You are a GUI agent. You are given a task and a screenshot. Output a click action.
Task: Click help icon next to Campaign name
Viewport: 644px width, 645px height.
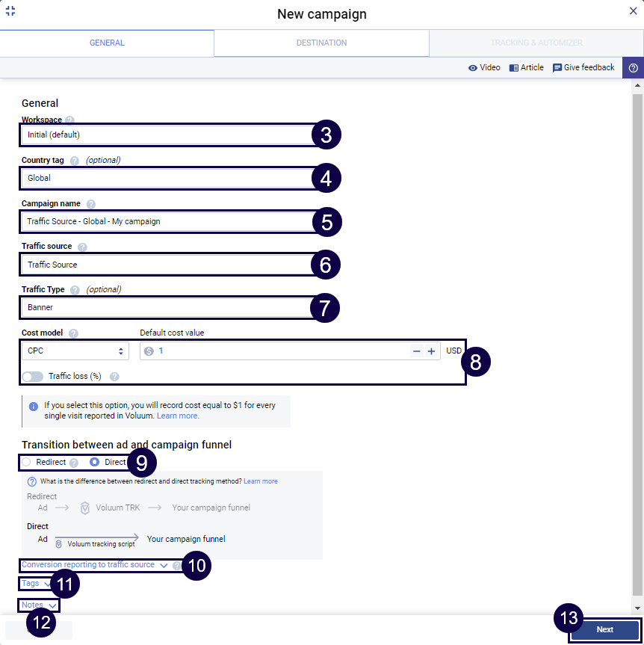coord(91,204)
